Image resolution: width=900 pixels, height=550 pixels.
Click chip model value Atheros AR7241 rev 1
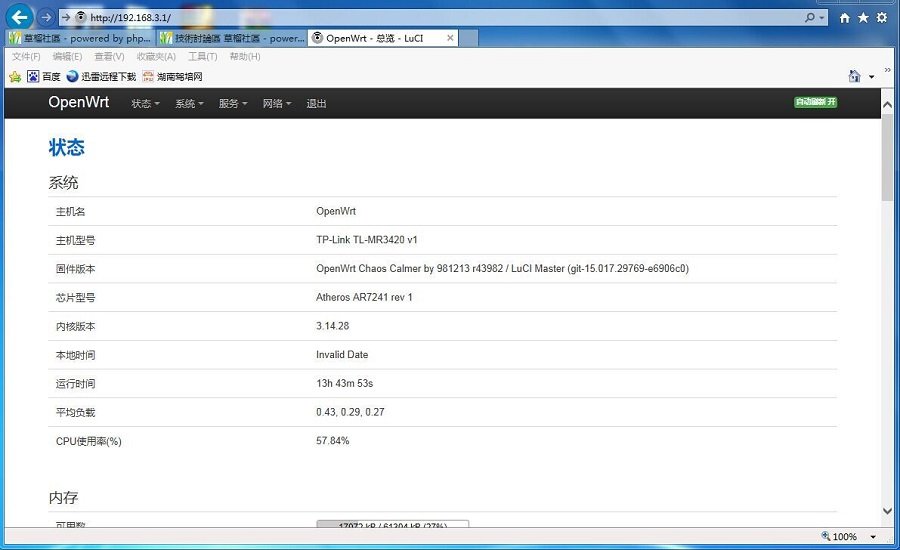364,297
